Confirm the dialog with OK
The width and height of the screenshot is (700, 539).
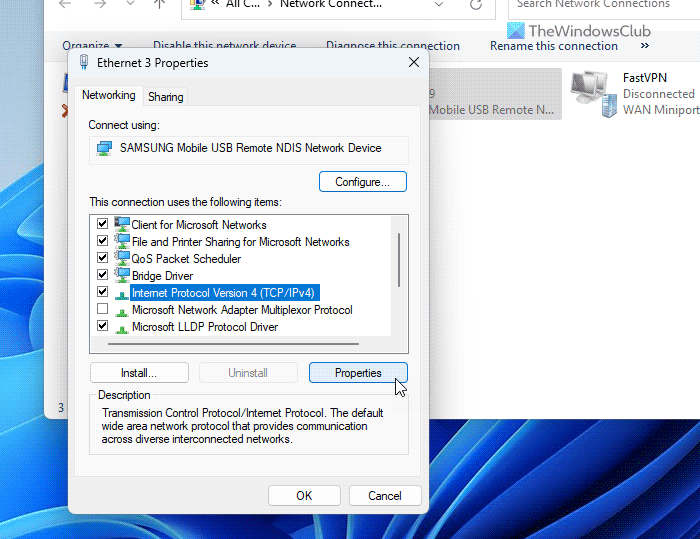coord(304,496)
